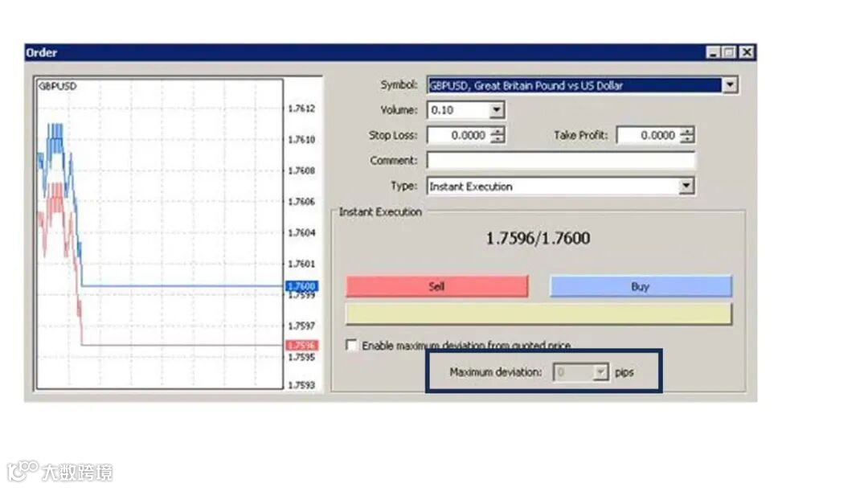The height and width of the screenshot is (488, 868).
Task: Open the Volume dropdown arrow
Action: [497, 110]
